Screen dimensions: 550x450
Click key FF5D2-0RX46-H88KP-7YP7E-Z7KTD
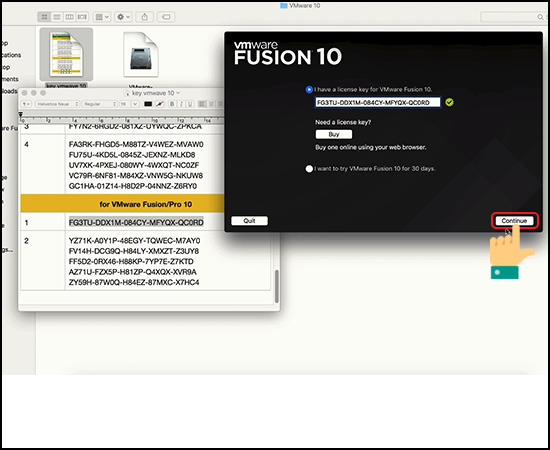[131, 262]
